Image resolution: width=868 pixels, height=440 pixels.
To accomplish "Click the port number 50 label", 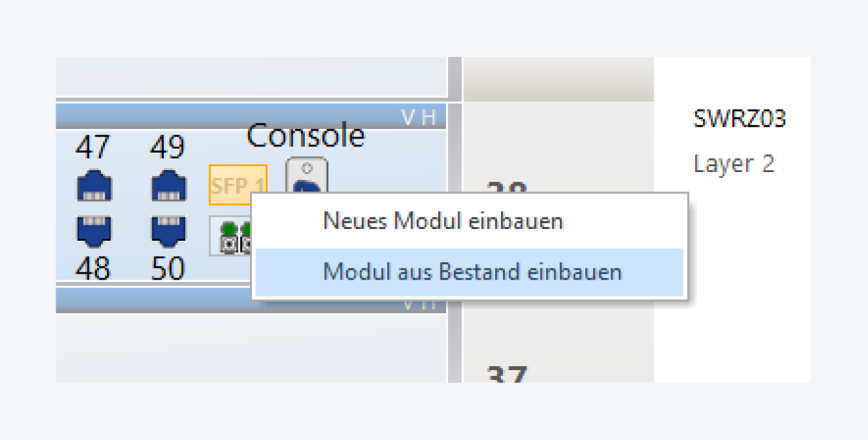I will pos(168,268).
